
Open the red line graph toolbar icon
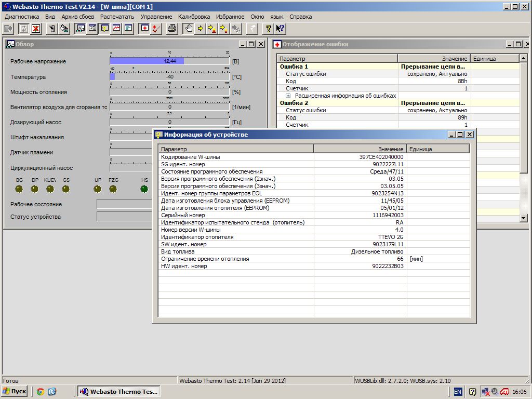[116, 29]
